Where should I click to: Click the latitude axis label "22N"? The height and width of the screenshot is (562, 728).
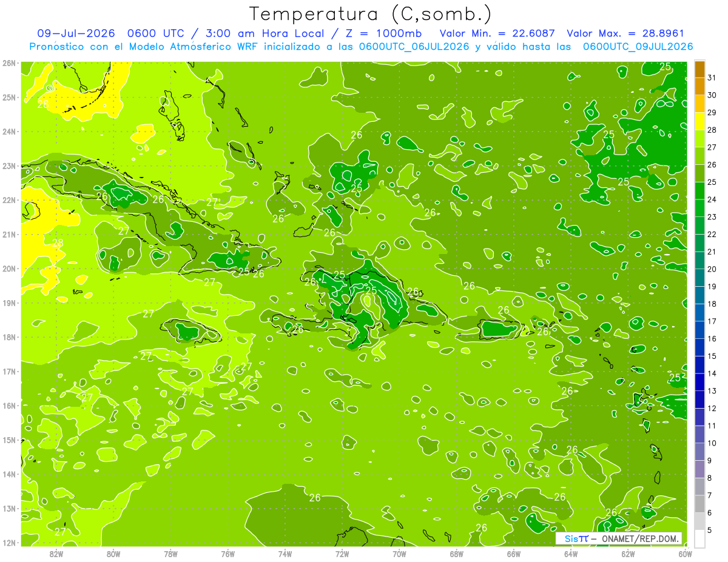(x=9, y=200)
